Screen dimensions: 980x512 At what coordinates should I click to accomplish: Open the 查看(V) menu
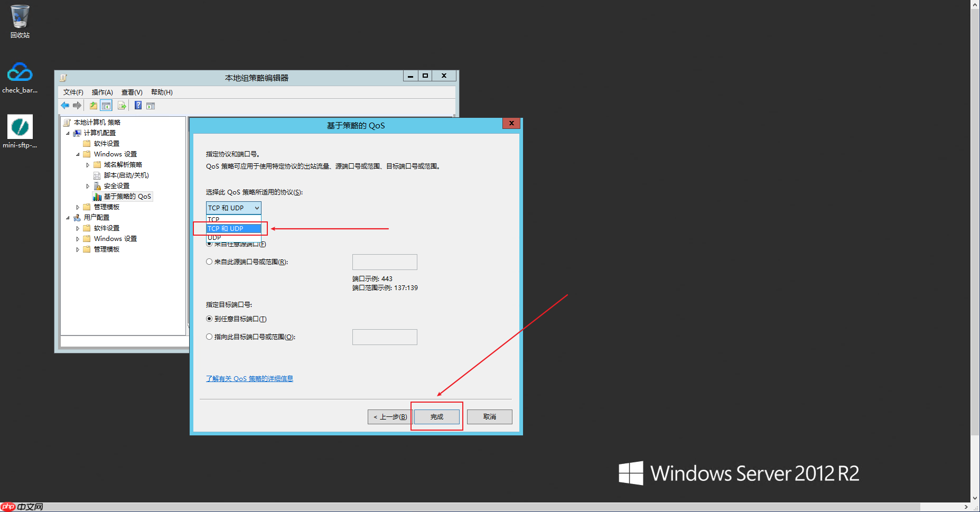(131, 92)
